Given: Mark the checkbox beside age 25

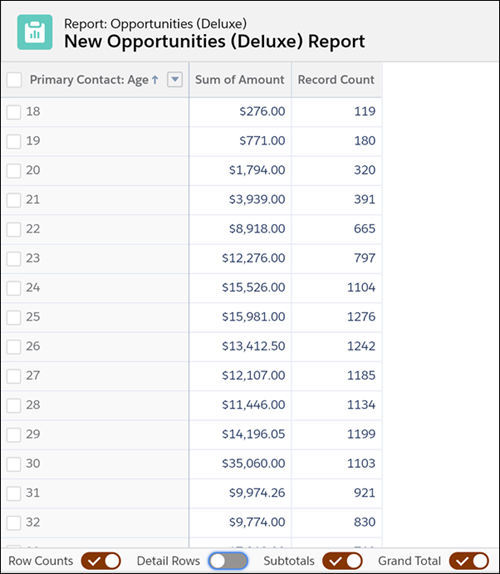Looking at the screenshot, I should click(14, 317).
